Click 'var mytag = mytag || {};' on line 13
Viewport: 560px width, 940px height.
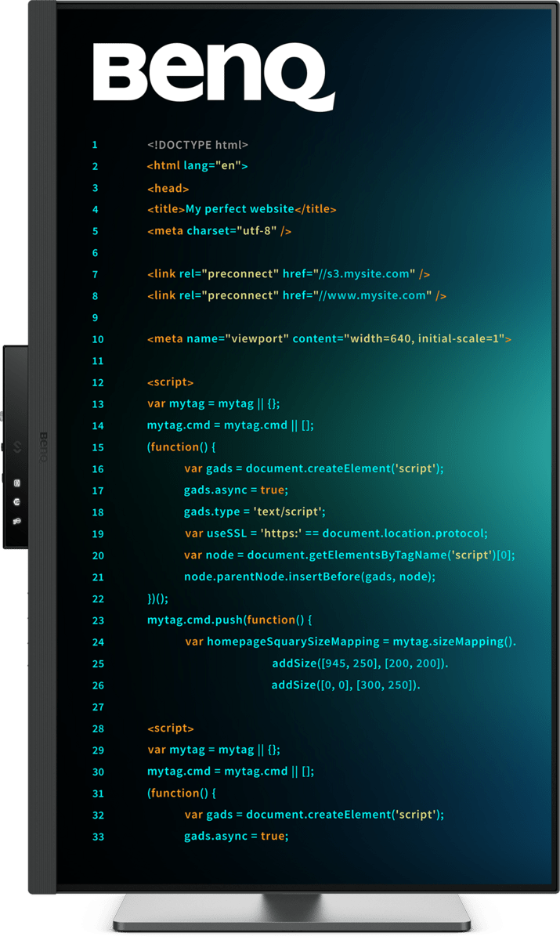[214, 404]
